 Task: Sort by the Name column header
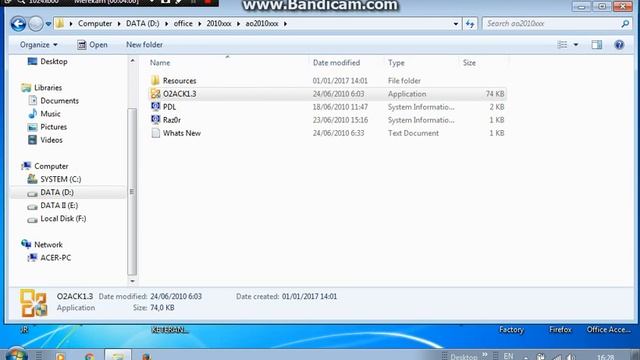tap(160, 63)
